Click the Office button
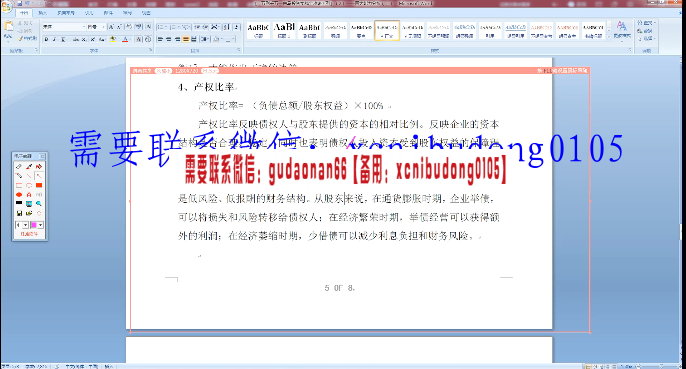The image size is (686, 369). tap(6, 7)
